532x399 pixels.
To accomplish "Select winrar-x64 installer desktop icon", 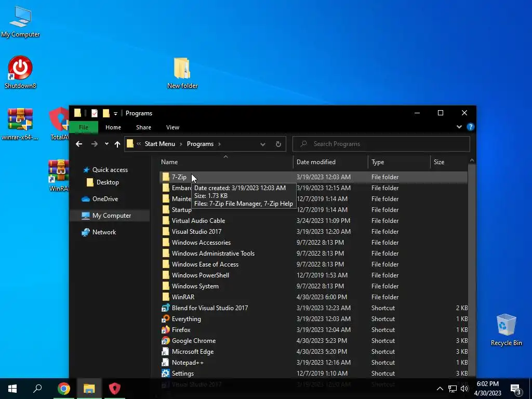I will (x=20, y=124).
